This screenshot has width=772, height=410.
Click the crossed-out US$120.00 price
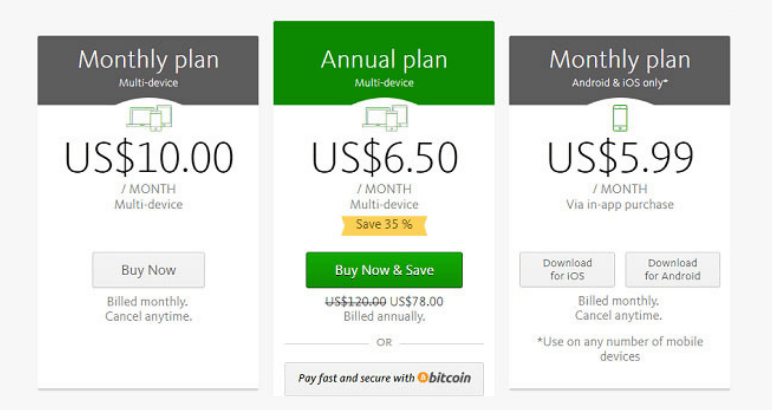click(x=355, y=301)
